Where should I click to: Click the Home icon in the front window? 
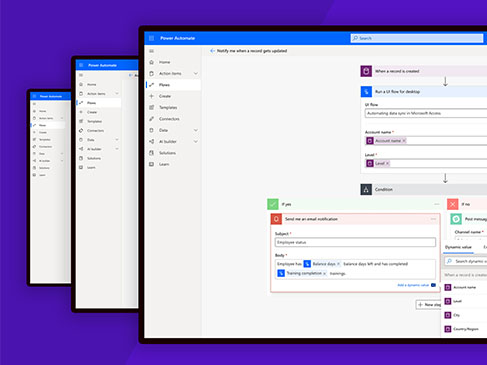[151, 62]
